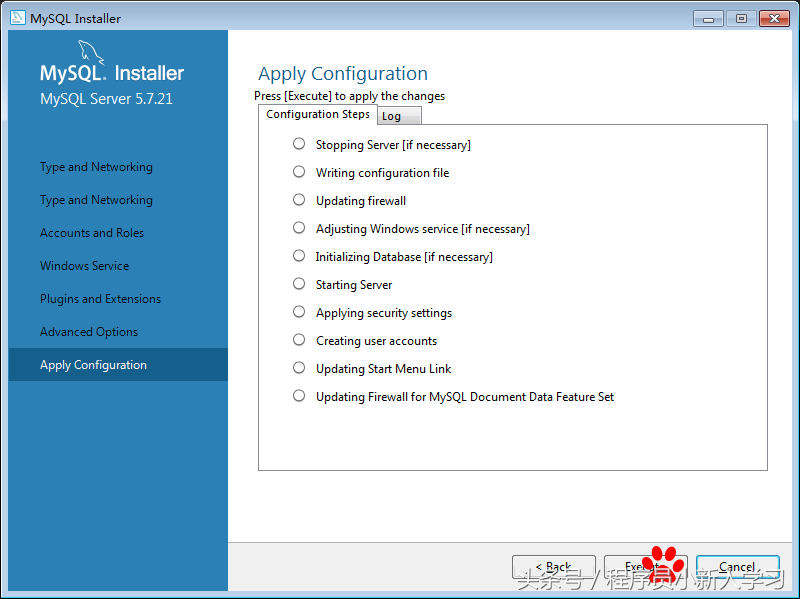Viewport: 800px width, 599px height.
Task: Click the Starting Server step circle
Action: [x=299, y=284]
